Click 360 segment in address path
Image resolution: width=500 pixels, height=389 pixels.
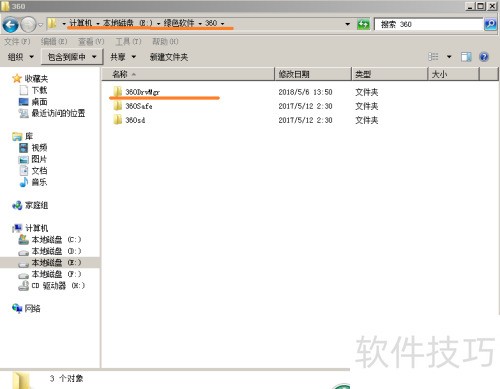(211, 23)
